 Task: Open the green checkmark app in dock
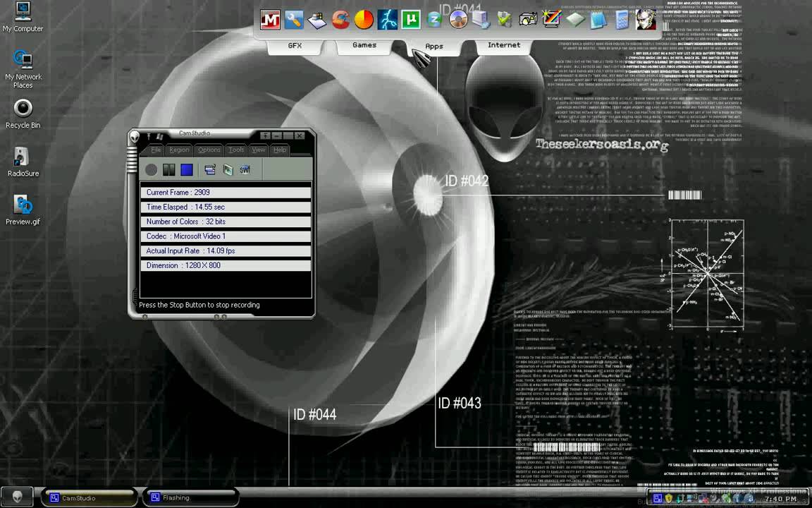coord(505,20)
